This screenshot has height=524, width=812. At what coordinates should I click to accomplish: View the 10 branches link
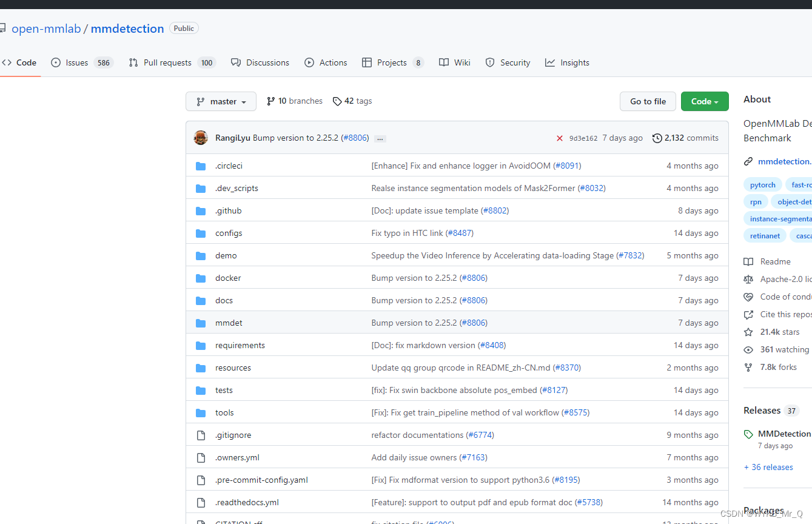295,101
